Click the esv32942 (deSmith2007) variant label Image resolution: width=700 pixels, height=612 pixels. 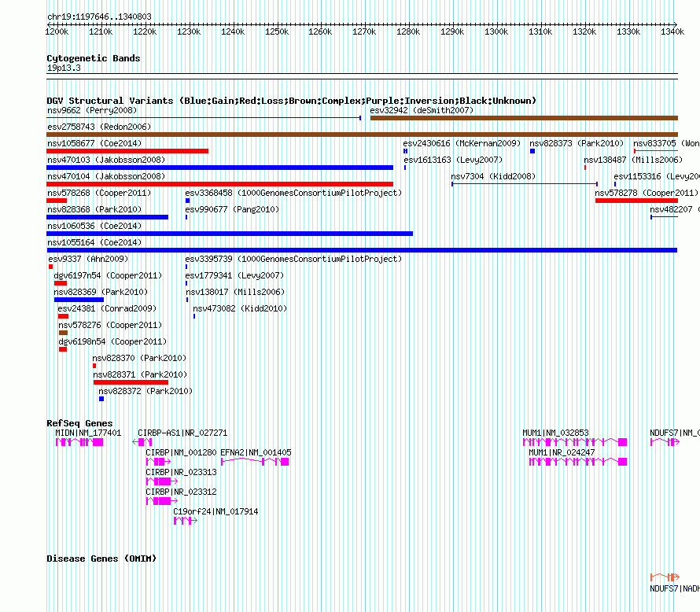click(x=422, y=110)
